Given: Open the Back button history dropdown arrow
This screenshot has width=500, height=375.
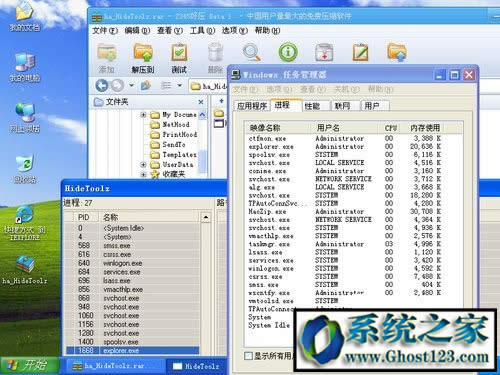Looking at the screenshot, I should (131, 86).
